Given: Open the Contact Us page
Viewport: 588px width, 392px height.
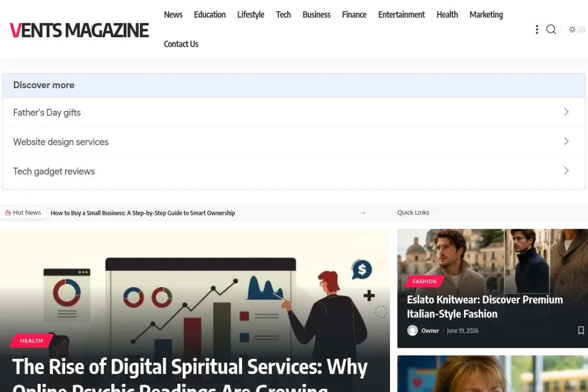Looking at the screenshot, I should (181, 44).
